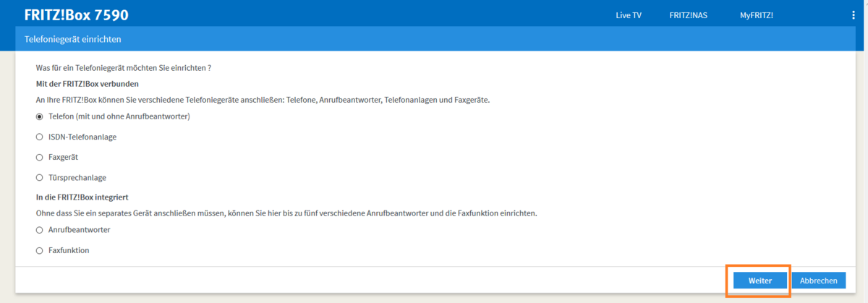This screenshot has height=303, width=868.
Task: Select the Faxgerät radio button
Action: tap(40, 157)
